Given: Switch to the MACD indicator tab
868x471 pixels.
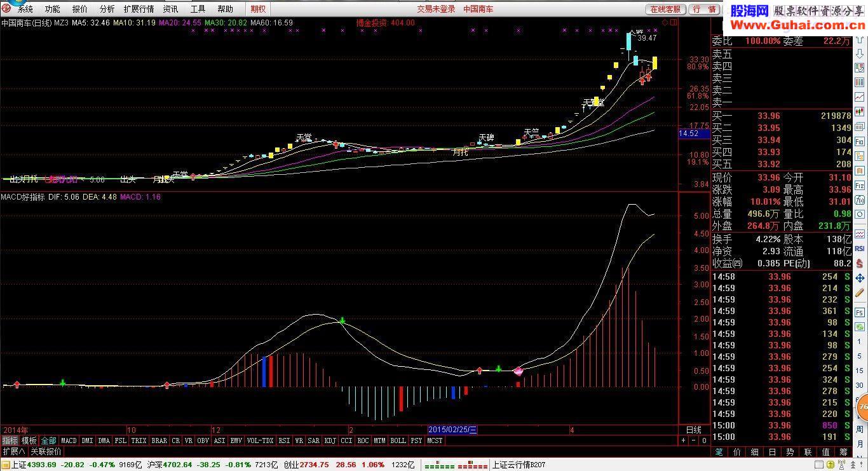Looking at the screenshot, I should 69,440.
